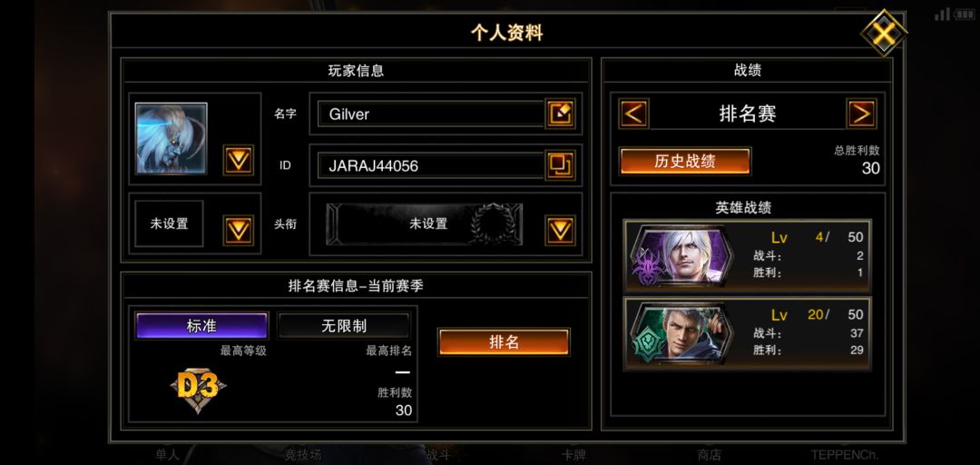Switch to the 标准 standard tab
The image size is (980, 465).
pyautogui.click(x=201, y=326)
